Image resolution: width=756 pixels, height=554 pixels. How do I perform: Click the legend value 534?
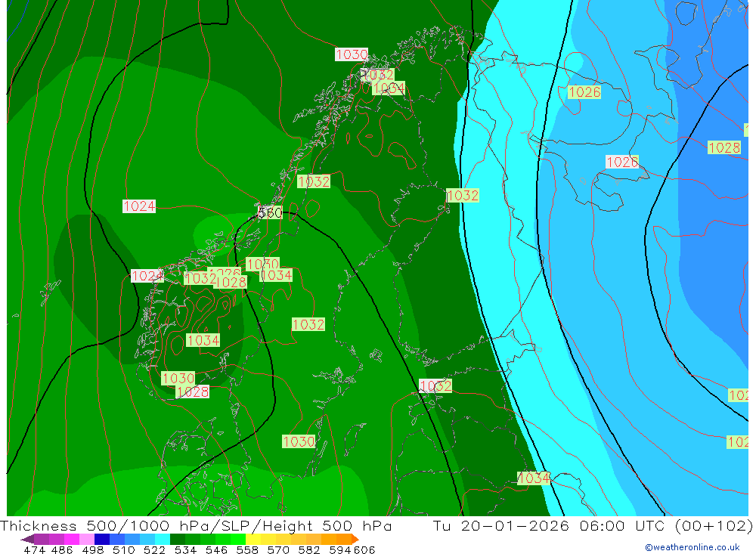(x=185, y=549)
